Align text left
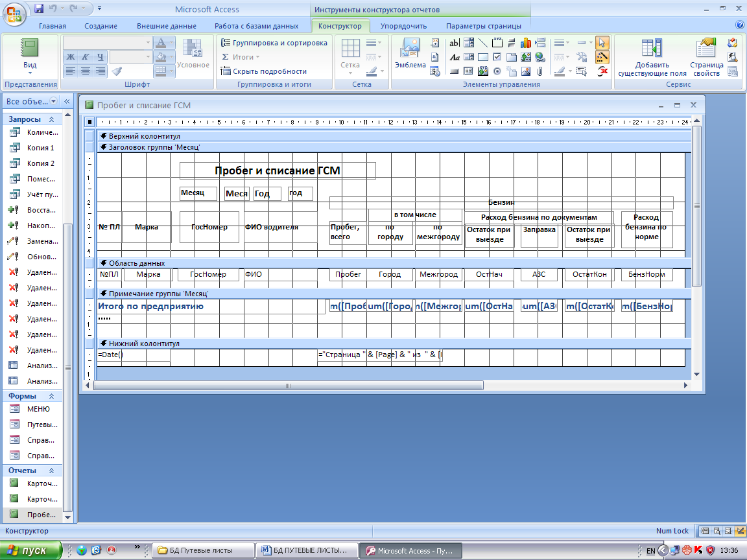 [x=71, y=71]
